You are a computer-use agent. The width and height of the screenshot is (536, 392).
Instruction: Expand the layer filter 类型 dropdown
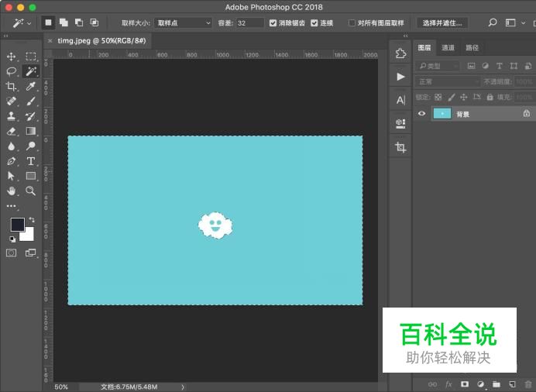[438, 67]
